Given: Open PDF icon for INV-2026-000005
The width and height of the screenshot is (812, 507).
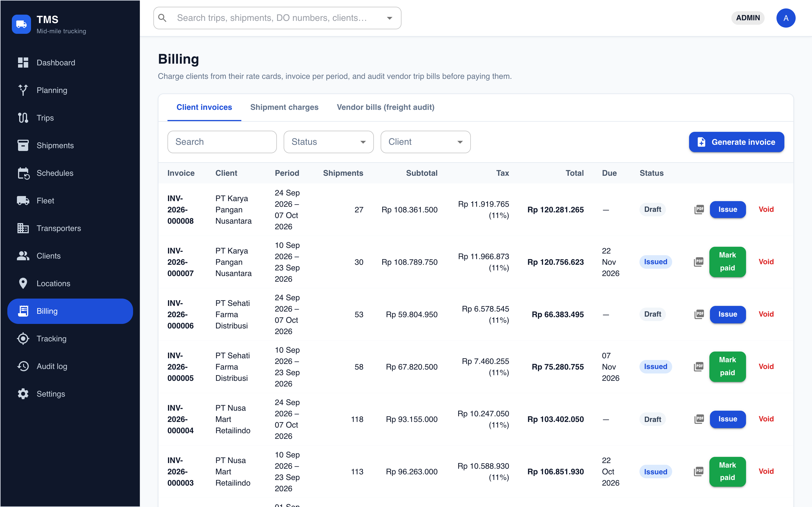Looking at the screenshot, I should tap(699, 366).
